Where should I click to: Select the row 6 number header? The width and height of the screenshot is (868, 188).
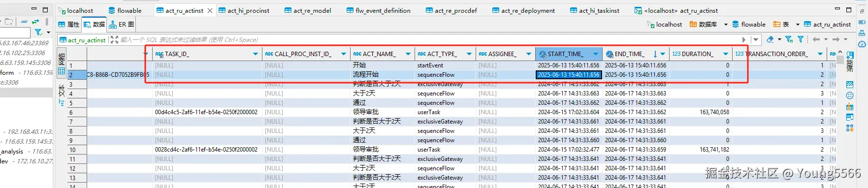click(77, 112)
